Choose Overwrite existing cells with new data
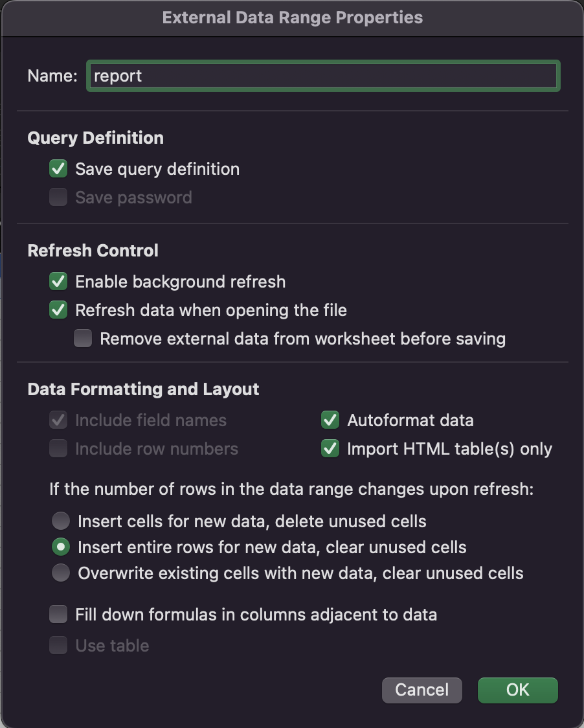The width and height of the screenshot is (584, 728). (x=60, y=573)
